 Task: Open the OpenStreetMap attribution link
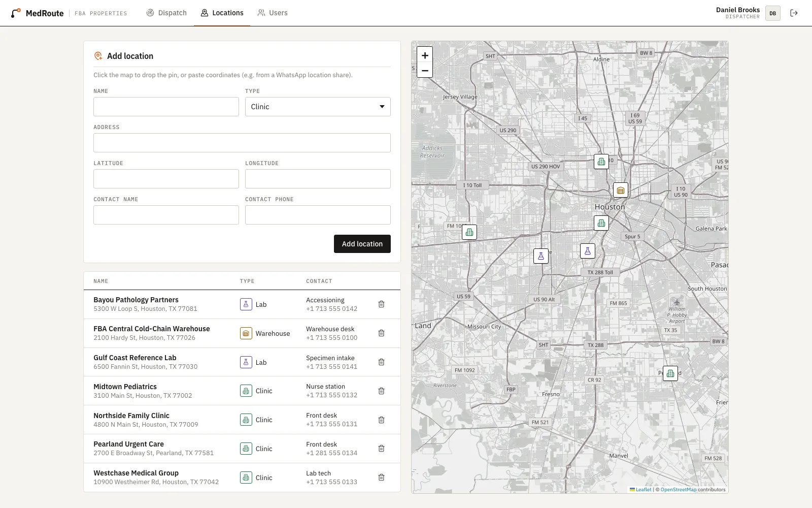679,490
